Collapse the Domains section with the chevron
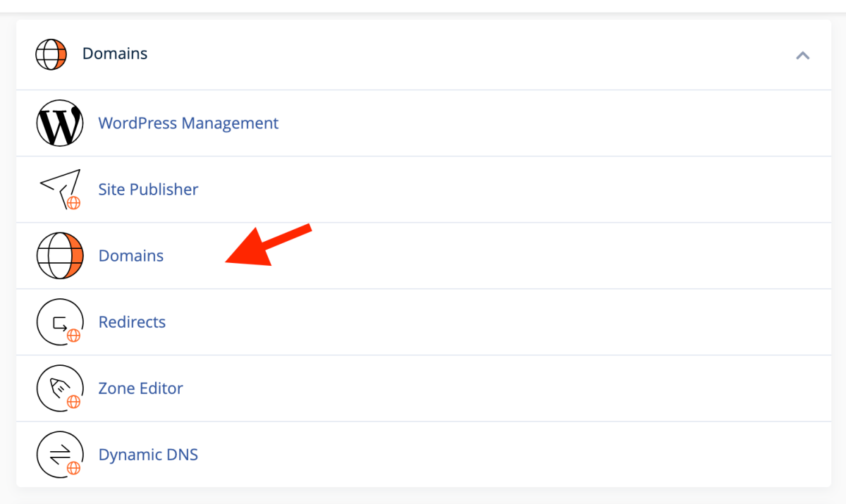Screen dimensions: 846x504 point(802,55)
